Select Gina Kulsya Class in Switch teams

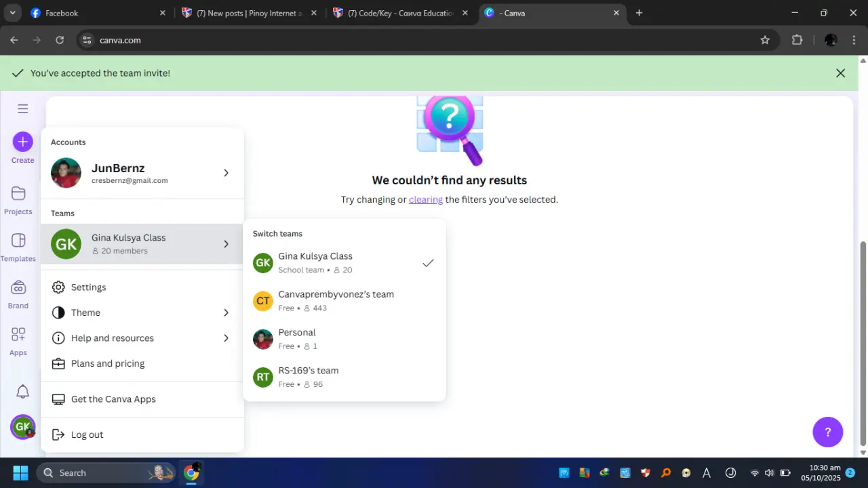(x=344, y=263)
